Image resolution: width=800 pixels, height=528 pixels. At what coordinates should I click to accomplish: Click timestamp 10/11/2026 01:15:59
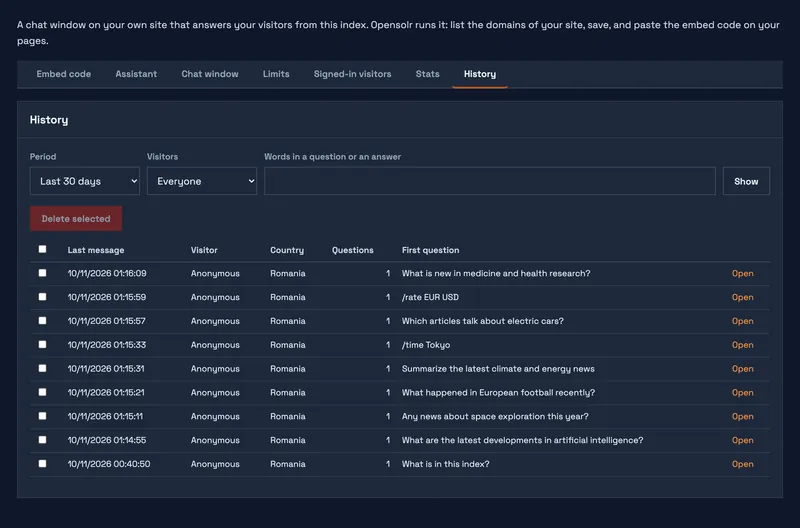coord(107,297)
